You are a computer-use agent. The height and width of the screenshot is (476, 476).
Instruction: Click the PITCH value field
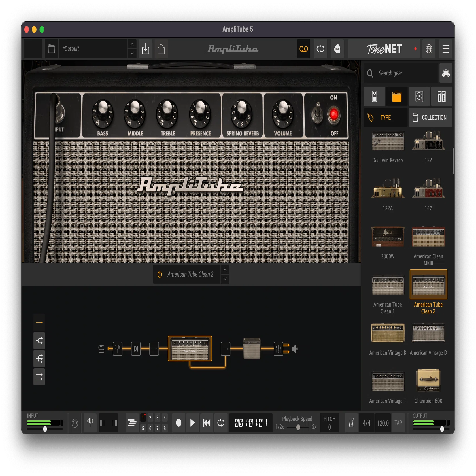pos(330,427)
